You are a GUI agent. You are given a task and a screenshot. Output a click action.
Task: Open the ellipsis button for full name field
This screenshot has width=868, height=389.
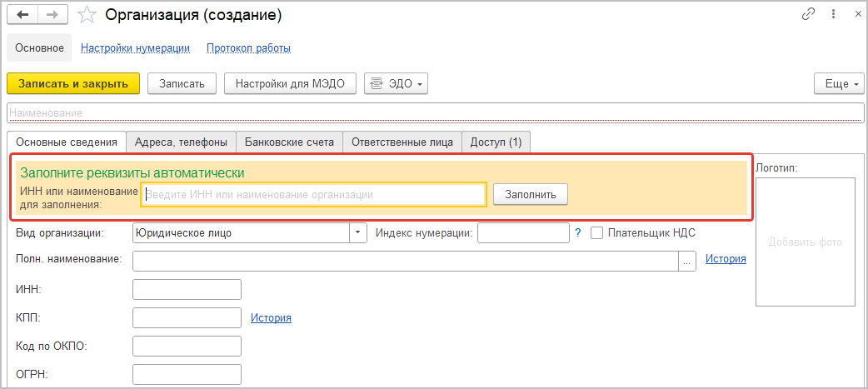click(687, 261)
